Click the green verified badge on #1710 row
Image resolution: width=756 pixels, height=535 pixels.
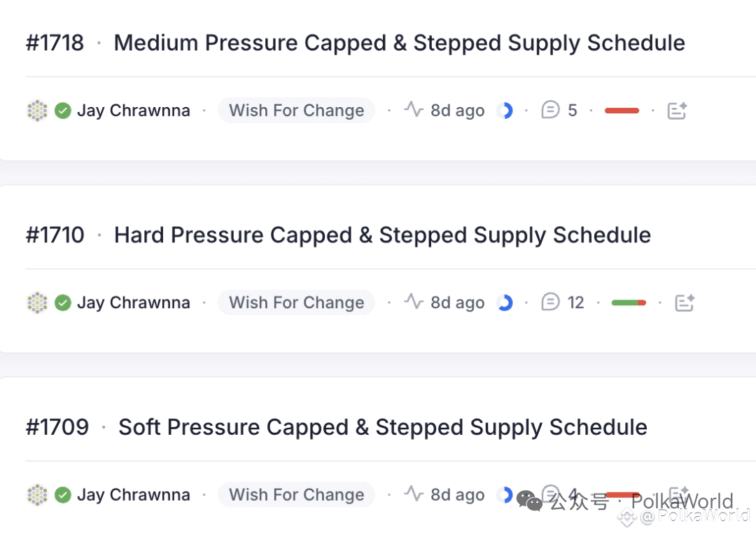(x=63, y=303)
